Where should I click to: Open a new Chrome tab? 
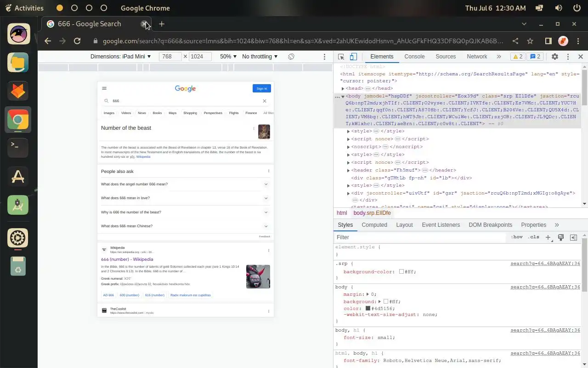(162, 24)
